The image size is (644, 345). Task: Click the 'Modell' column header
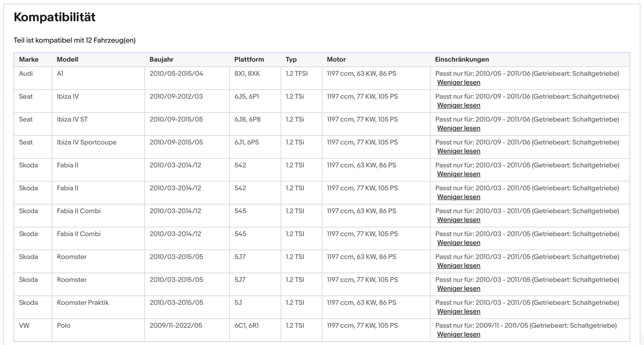pos(67,60)
